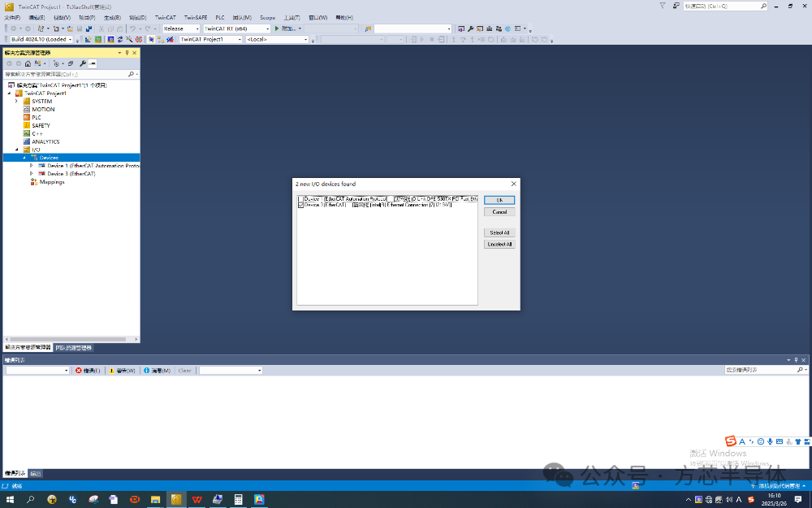Open the PLC menu
Viewport: 812px width, 508px height.
pos(220,18)
